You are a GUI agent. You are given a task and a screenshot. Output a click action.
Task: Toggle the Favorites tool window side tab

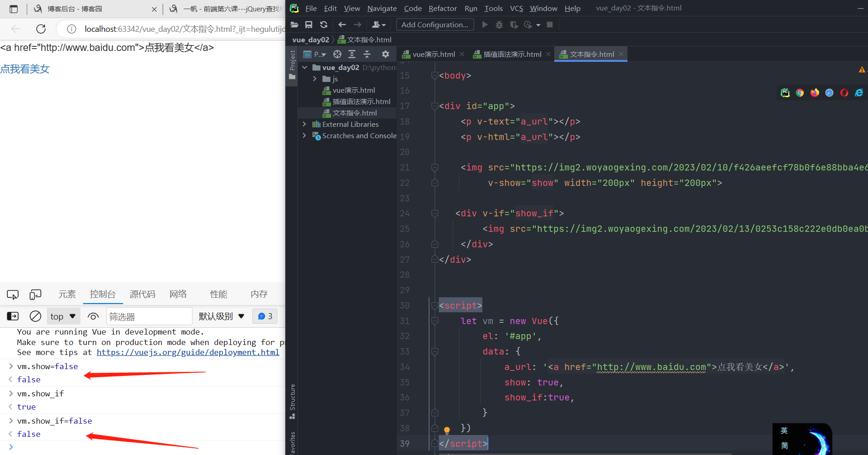(292, 443)
